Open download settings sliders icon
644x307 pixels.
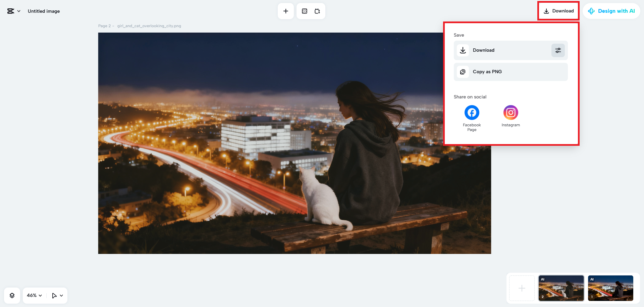tap(558, 50)
